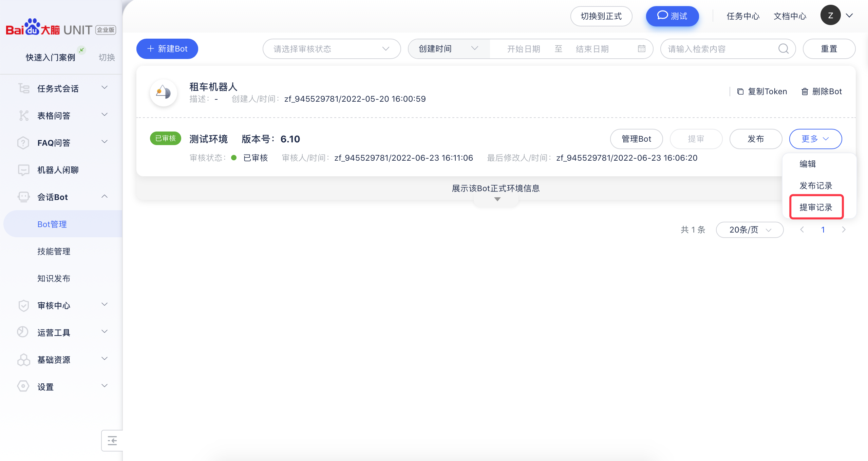Viewport: 868px width, 461px height.
Task: Click the 审核中心 shield icon
Action: click(23, 305)
